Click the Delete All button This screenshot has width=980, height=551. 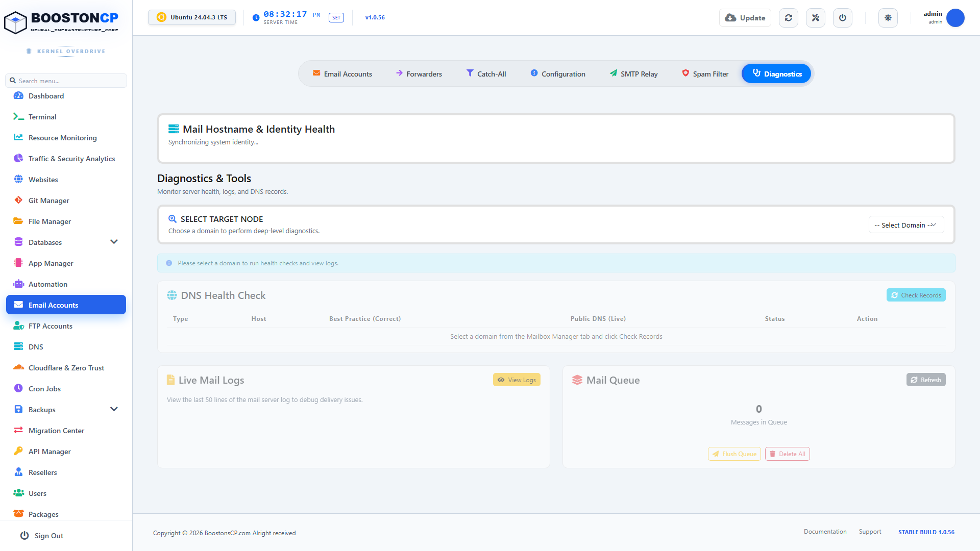[787, 454]
